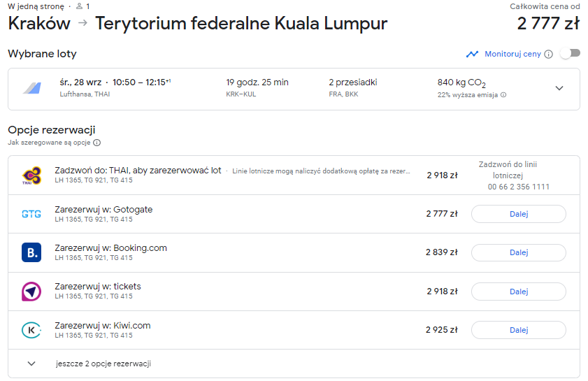Click Dalej for the Kiwi.com offer
Viewport: 588px width, 381px height.
(x=519, y=330)
